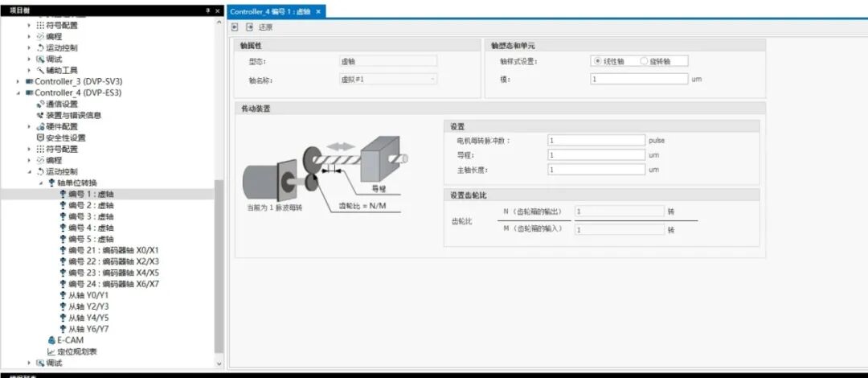Click the 传动装置 section header
The image size is (868, 378).
click(x=501, y=109)
